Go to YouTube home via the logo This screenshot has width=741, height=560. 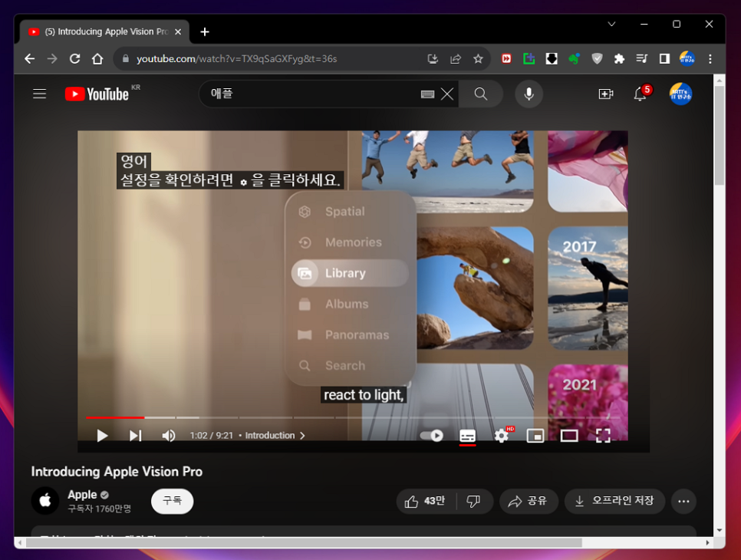(x=97, y=94)
